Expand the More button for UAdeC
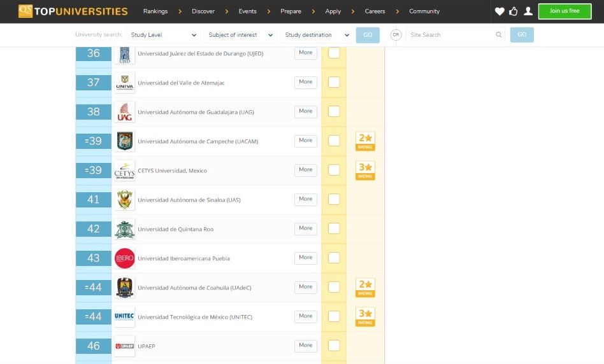Screen dimensions: 604x364 pos(306,287)
